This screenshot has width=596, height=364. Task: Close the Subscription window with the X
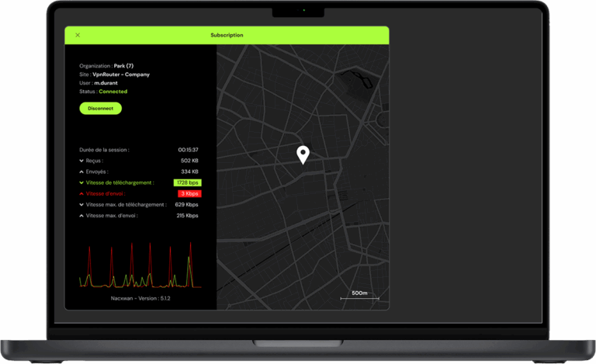tap(78, 35)
